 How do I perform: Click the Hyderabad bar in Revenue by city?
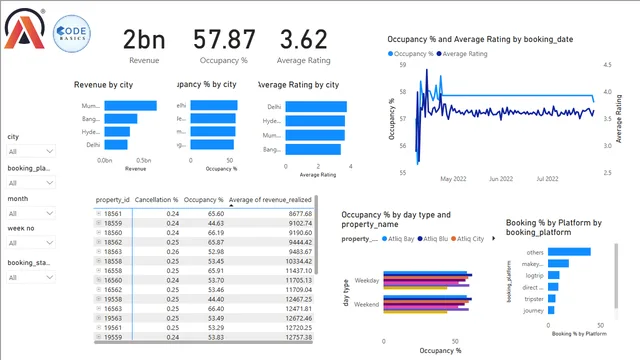[x=117, y=131]
